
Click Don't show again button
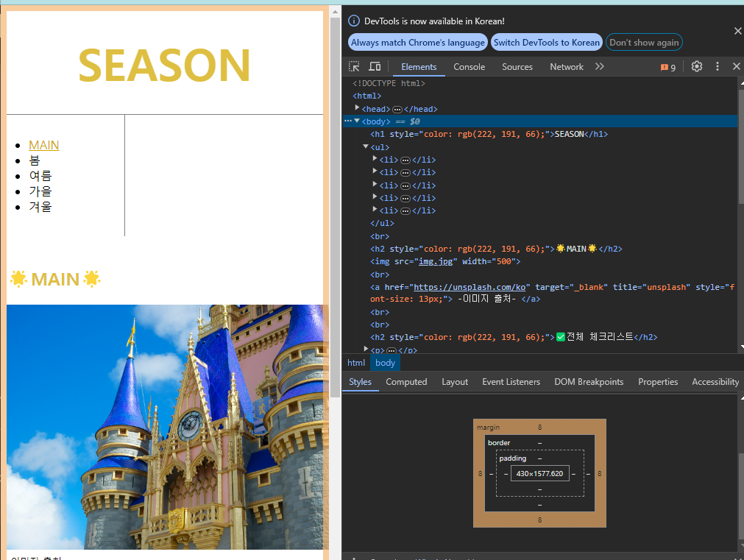(644, 42)
